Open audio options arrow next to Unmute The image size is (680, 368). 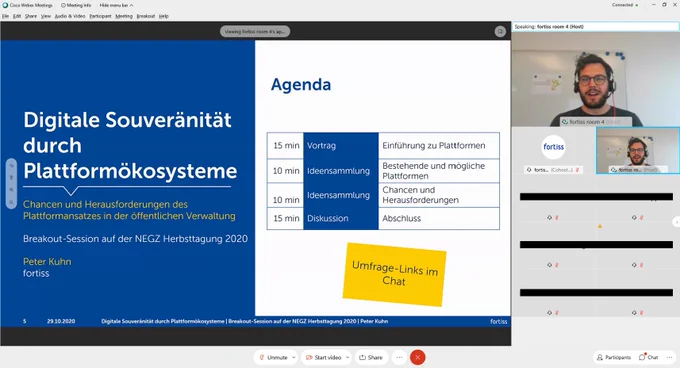click(294, 358)
